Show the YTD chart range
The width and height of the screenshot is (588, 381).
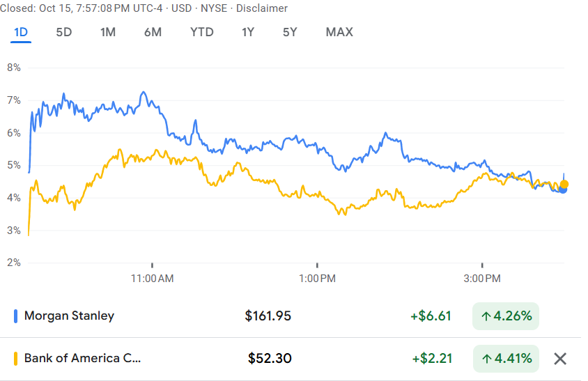click(202, 32)
